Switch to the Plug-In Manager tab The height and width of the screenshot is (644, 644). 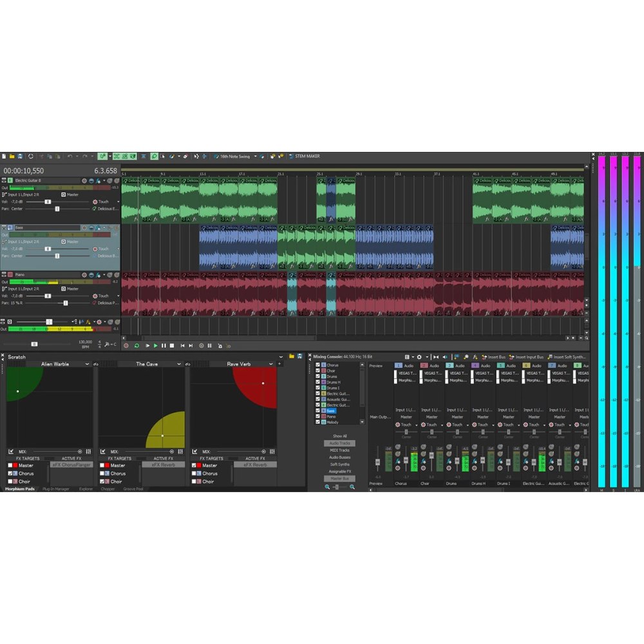pos(57,488)
